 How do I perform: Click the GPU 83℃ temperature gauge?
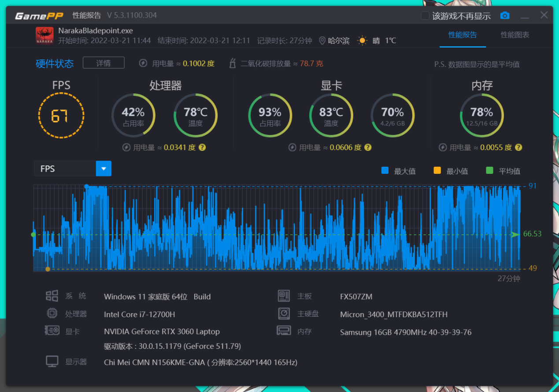click(331, 115)
